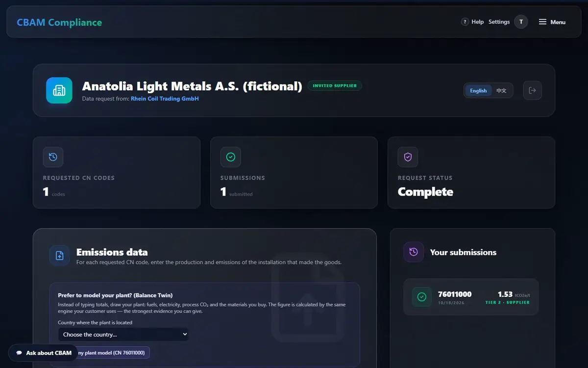Click the "Emissions data" heading
This screenshot has height=368, width=588.
pyautogui.click(x=112, y=252)
